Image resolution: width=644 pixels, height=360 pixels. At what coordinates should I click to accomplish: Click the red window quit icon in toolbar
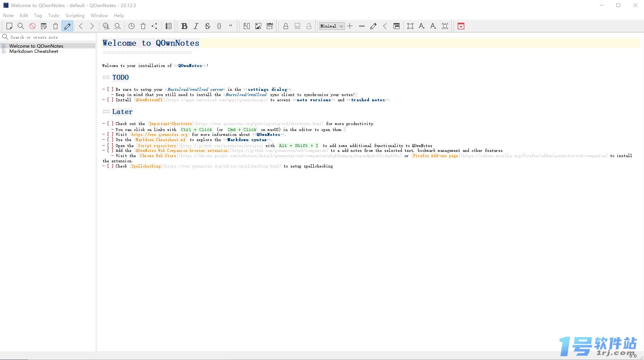click(x=461, y=26)
